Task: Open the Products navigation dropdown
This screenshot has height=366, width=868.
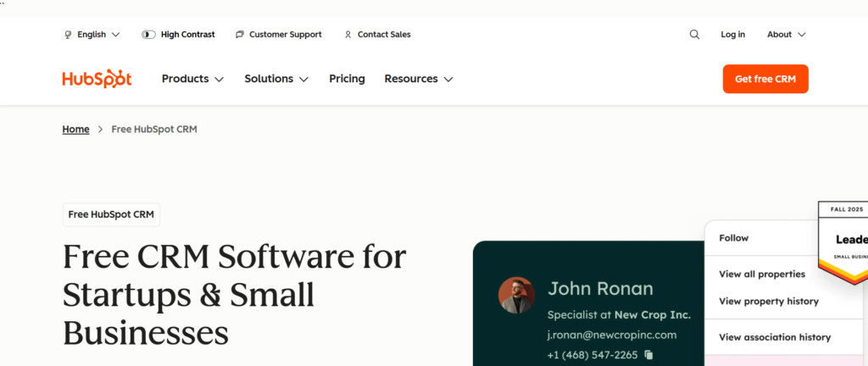Action: click(192, 79)
